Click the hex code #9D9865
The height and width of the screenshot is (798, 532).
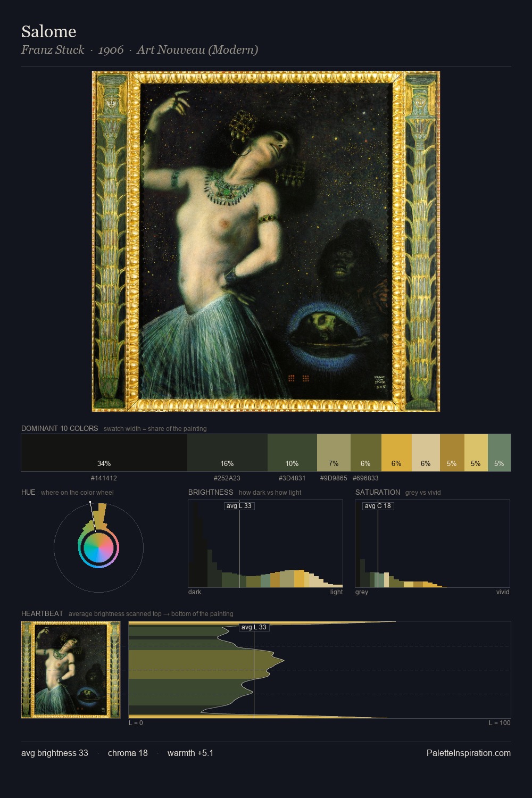[334, 478]
